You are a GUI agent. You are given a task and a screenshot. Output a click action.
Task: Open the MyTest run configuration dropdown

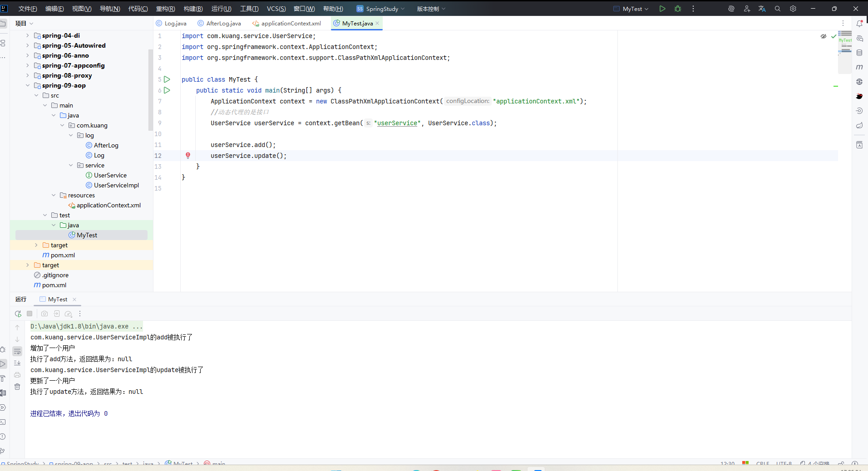click(x=631, y=9)
